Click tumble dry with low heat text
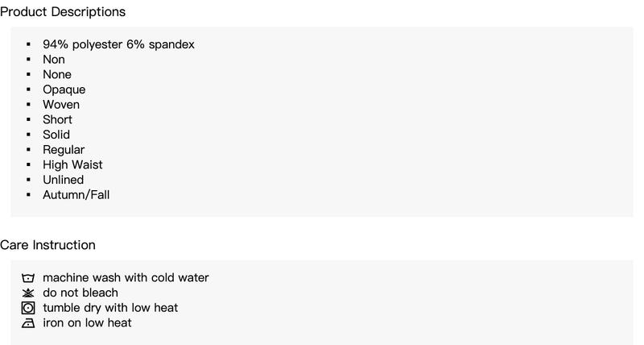Screen dimensions: 644x345 [110, 308]
